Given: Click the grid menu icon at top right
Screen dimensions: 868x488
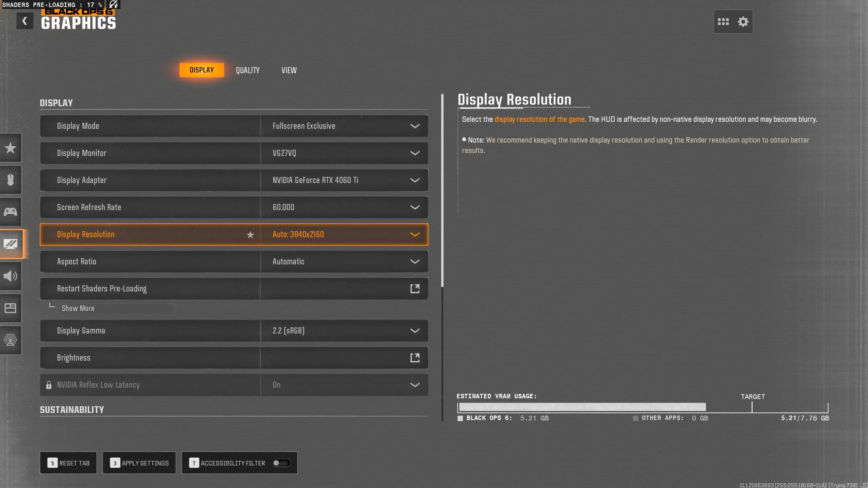Looking at the screenshot, I should coord(723,22).
